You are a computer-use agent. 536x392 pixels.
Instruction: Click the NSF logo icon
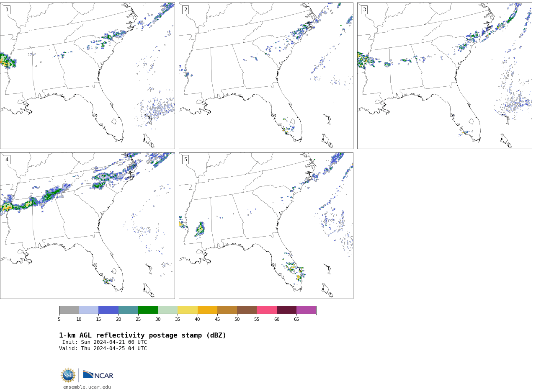[x=68, y=375]
